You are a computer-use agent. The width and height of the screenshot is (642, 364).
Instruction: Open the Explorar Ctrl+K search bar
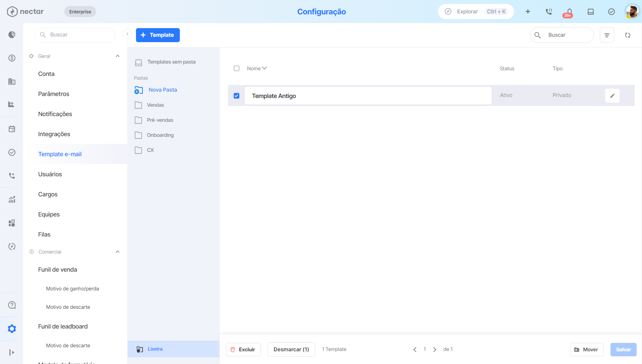tap(476, 12)
